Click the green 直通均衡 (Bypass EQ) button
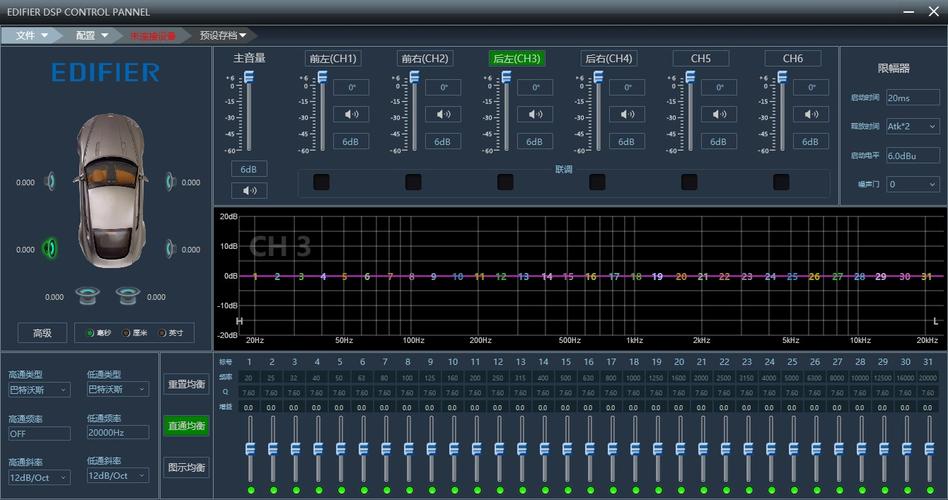This screenshot has width=948, height=500. (x=186, y=426)
